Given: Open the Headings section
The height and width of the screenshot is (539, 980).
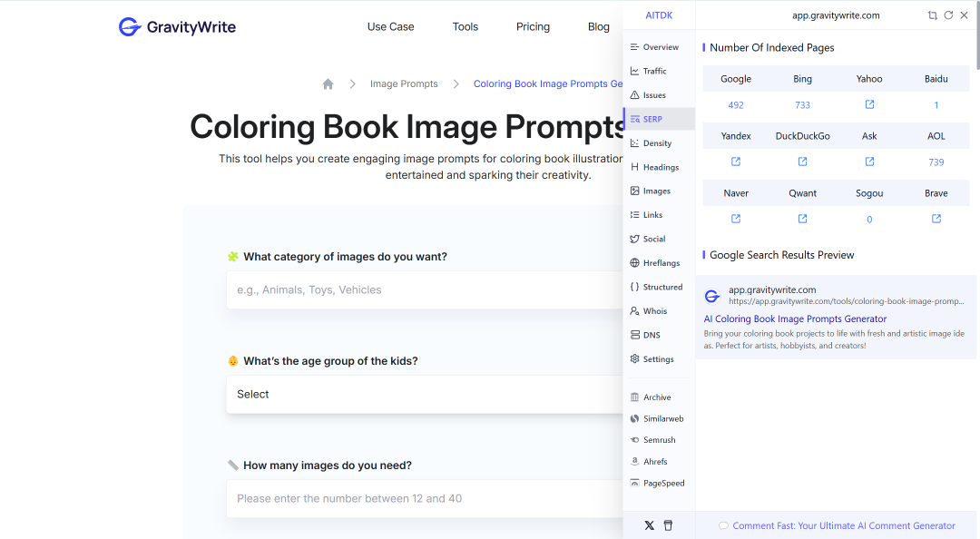Looking at the screenshot, I should pyautogui.click(x=660, y=167).
